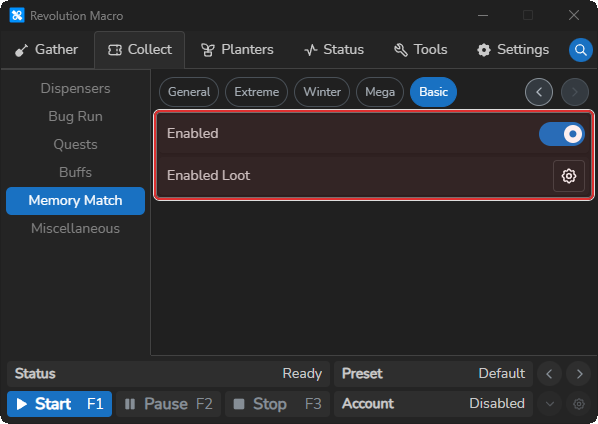Toggle the Enabled switch off
The image size is (598, 424).
click(x=561, y=134)
